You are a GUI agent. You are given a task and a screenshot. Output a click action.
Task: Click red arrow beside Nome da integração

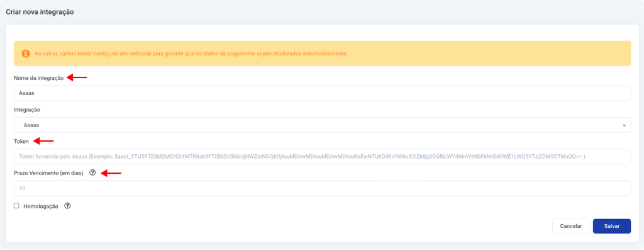click(x=77, y=77)
